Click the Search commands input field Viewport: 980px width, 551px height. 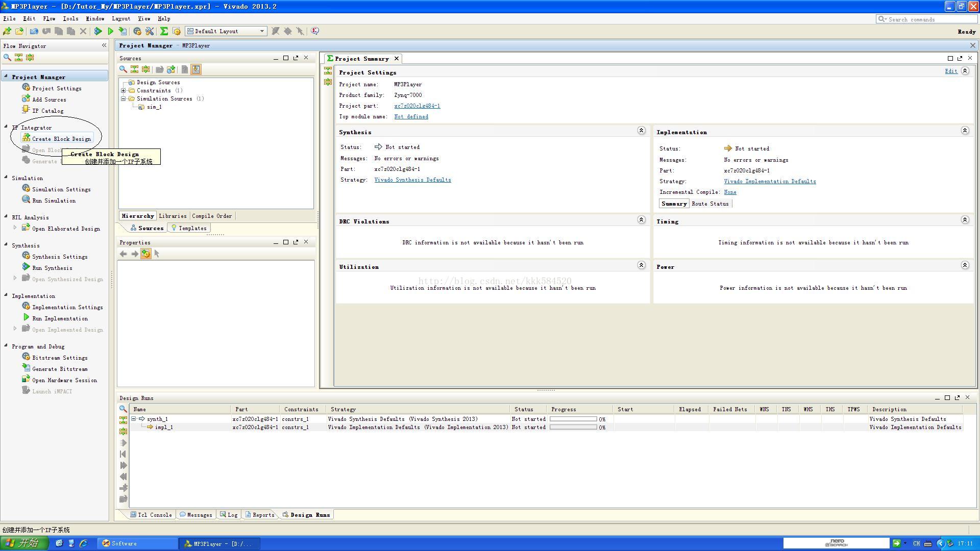[926, 19]
